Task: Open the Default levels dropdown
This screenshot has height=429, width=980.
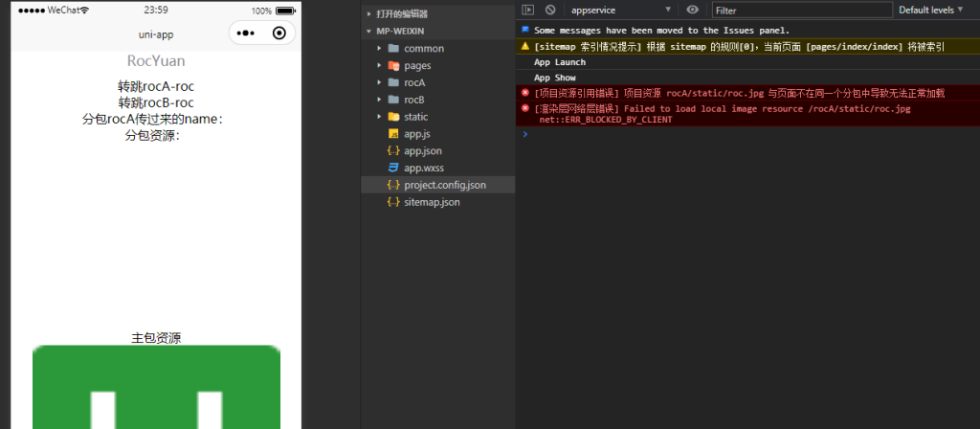Action: click(930, 10)
